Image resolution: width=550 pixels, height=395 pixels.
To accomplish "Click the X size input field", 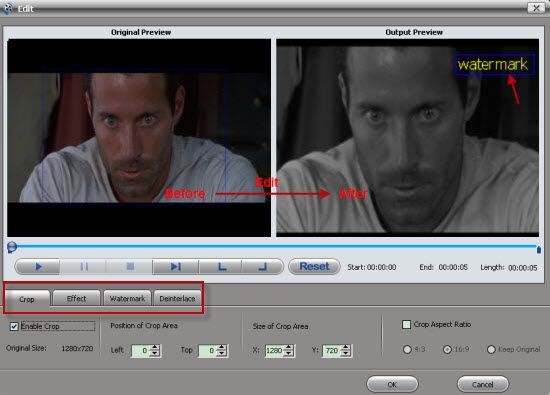I will 274,351.
